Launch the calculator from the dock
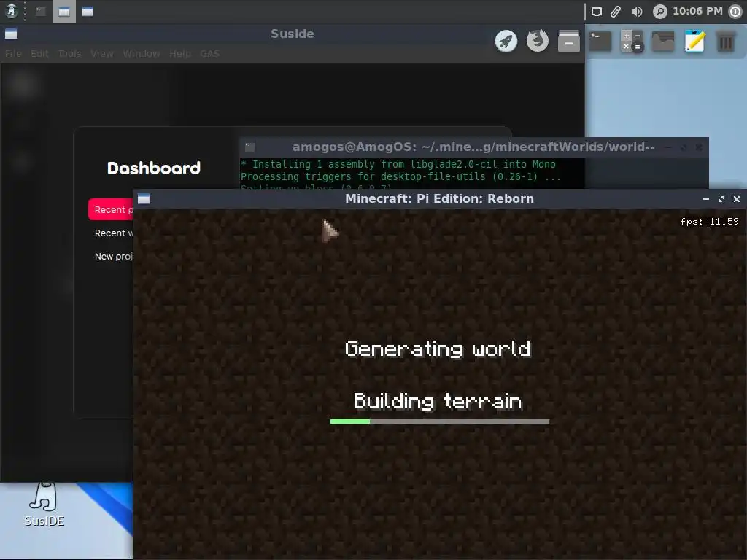 coord(632,42)
